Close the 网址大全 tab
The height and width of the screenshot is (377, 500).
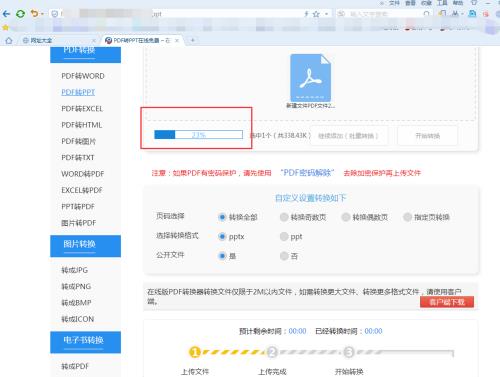(94, 41)
